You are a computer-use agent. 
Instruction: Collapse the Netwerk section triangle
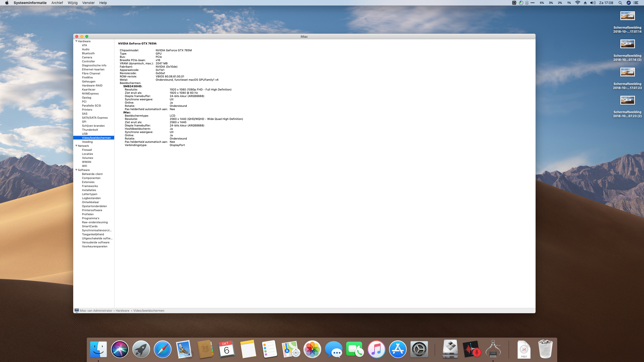click(76, 146)
